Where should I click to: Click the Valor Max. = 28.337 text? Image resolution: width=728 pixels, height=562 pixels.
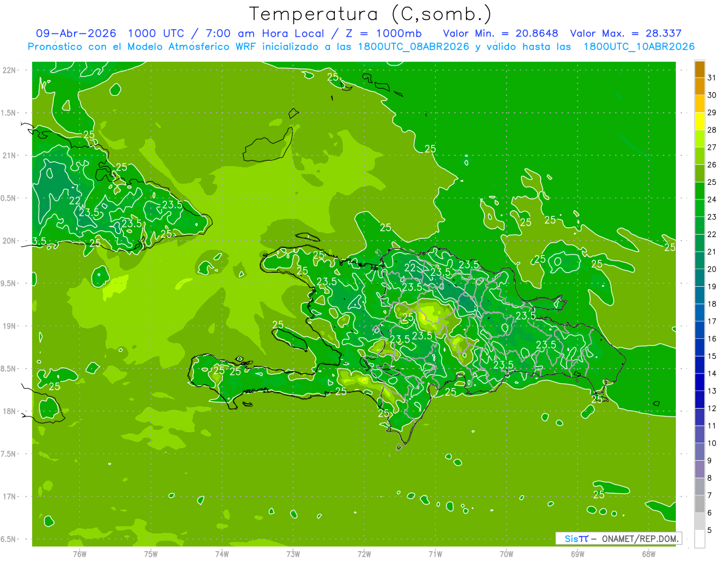[x=626, y=33]
